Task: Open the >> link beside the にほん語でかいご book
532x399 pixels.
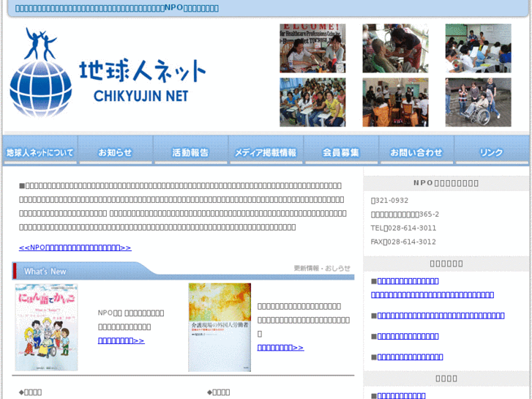Action: tap(121, 340)
